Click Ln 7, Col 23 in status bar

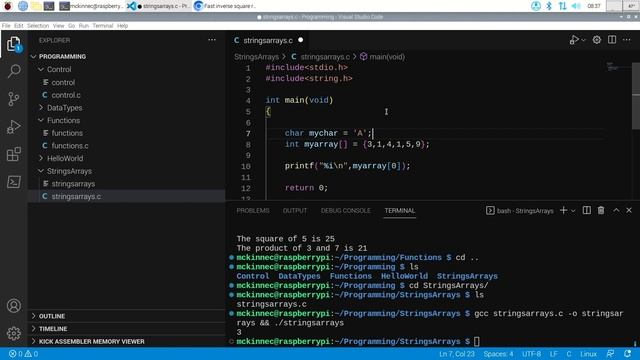[457, 354]
